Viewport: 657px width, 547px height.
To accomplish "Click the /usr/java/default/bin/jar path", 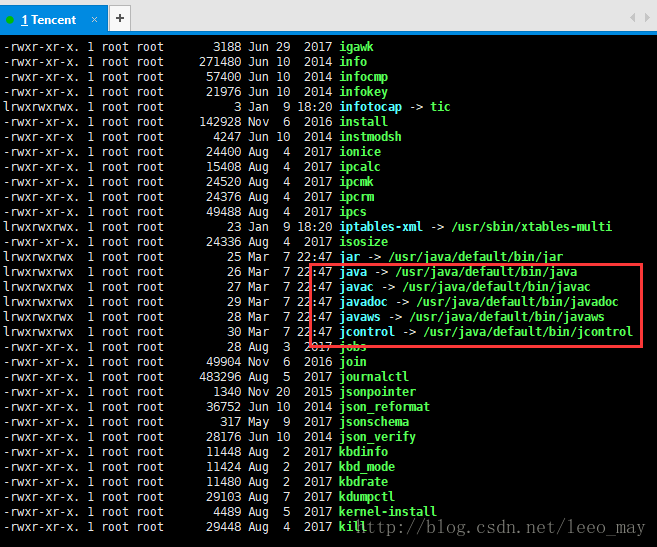I will 476,257.
